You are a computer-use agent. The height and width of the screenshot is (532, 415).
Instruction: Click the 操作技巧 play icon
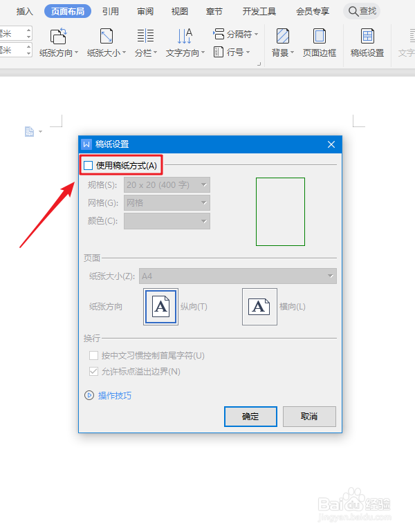pos(89,395)
